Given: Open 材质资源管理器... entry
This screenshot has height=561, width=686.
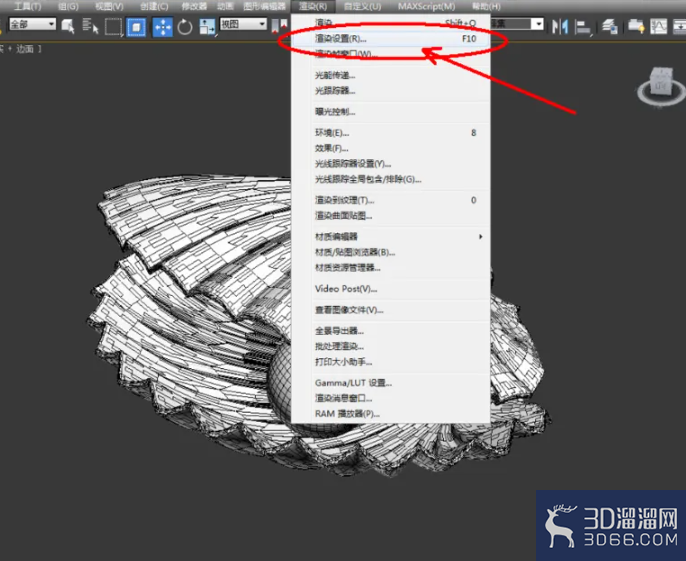Looking at the screenshot, I should pyautogui.click(x=391, y=268).
